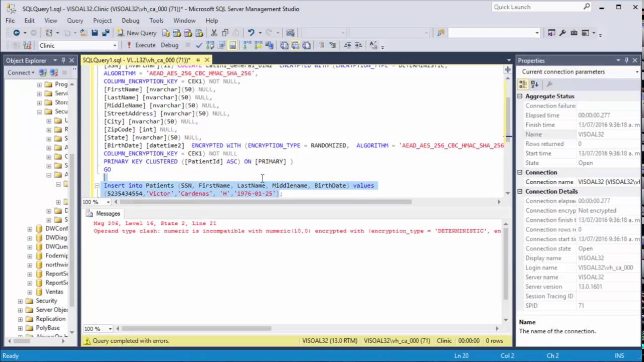This screenshot has height=362, width=644.
Task: Open the Connect dropdown in Object Explorer
Action: pyautogui.click(x=21, y=72)
